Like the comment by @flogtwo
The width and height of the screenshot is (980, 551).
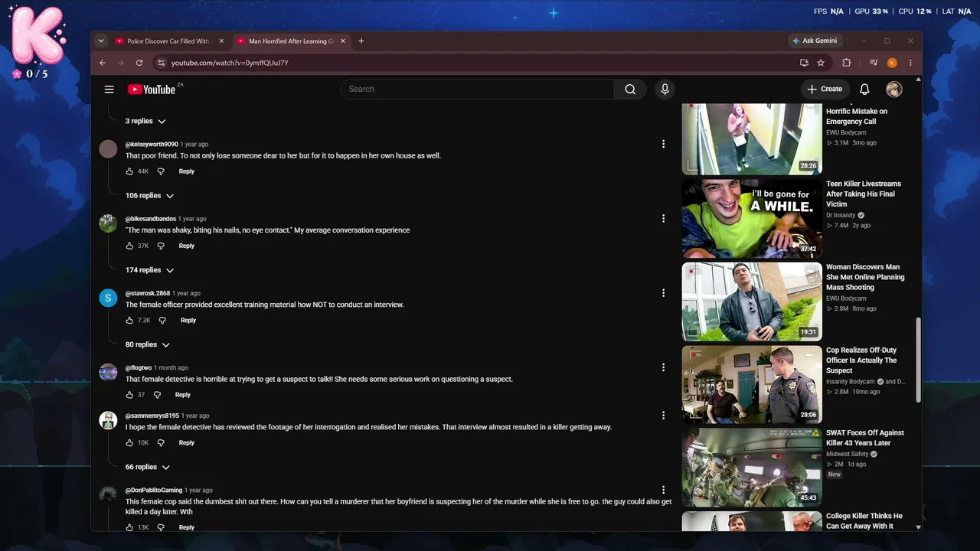129,395
